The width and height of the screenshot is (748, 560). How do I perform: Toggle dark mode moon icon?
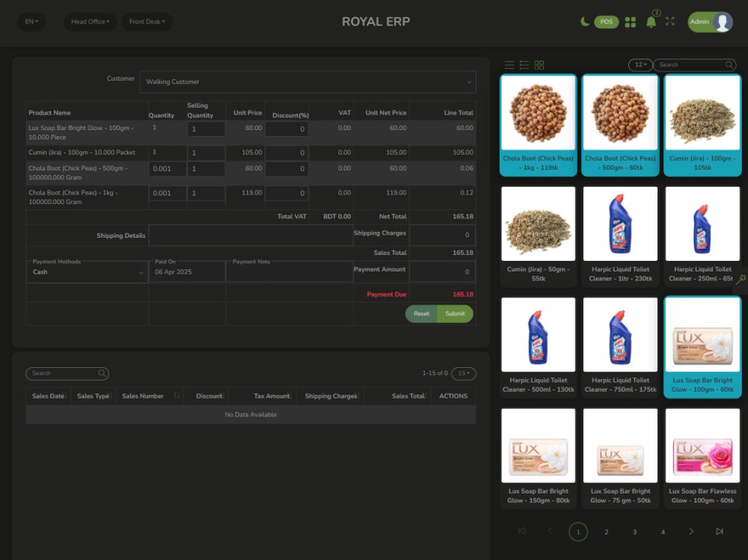(584, 22)
